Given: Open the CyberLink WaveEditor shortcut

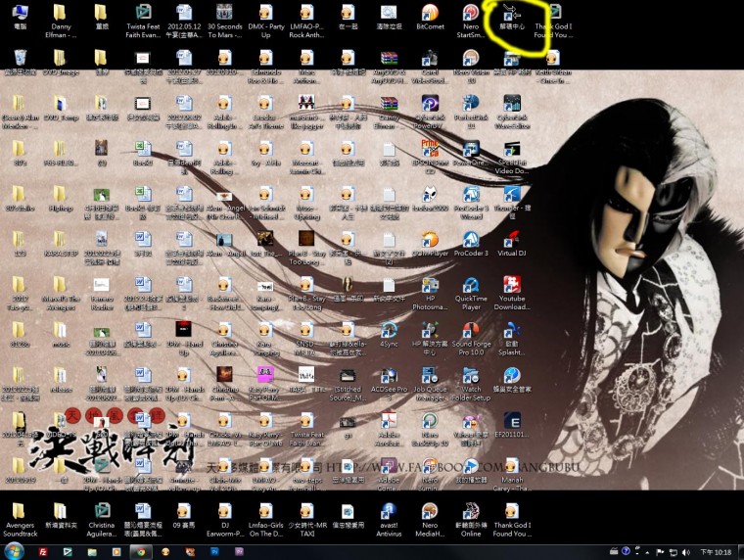Looking at the screenshot, I should pyautogui.click(x=511, y=104).
